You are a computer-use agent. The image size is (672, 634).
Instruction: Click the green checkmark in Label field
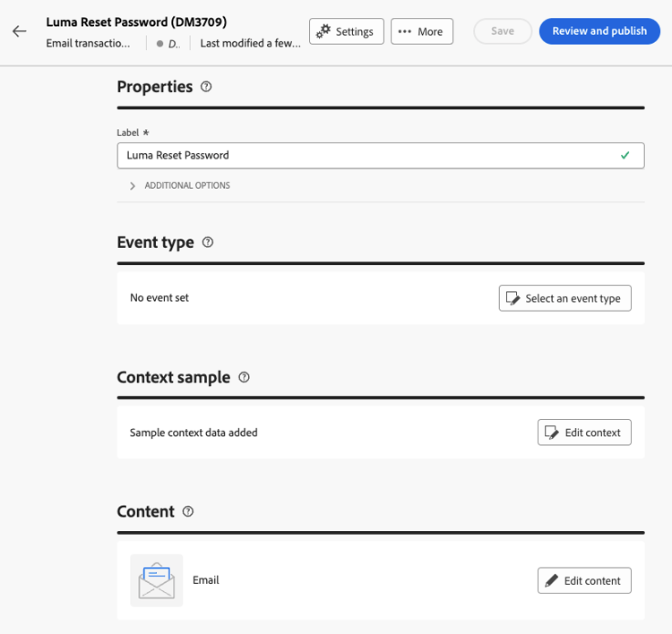coord(625,155)
